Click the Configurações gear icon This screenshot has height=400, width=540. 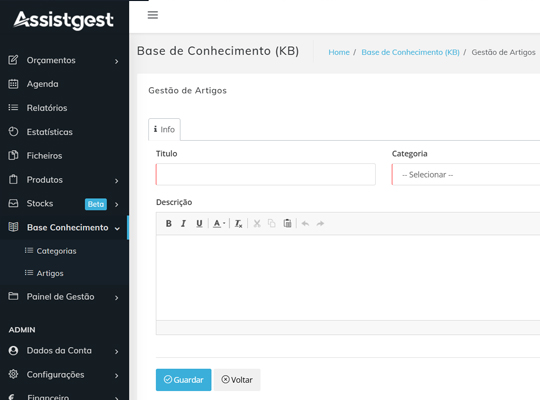(13, 374)
